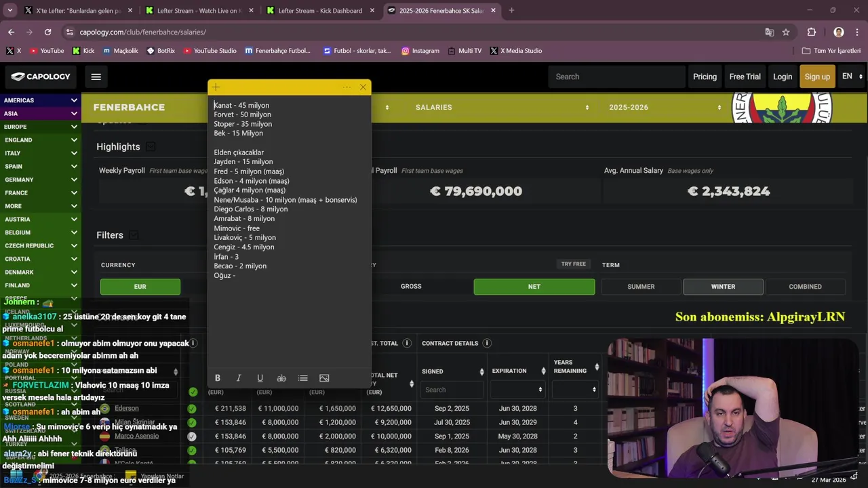868x488 pixels.
Task: Show Contract Details info icon
Action: point(486,344)
